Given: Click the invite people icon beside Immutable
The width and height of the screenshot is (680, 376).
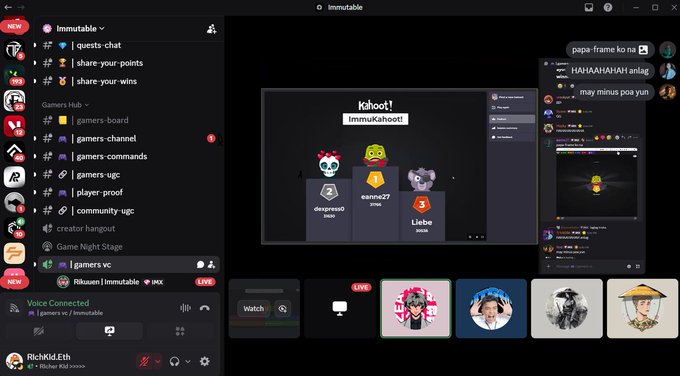Looking at the screenshot, I should [212, 29].
